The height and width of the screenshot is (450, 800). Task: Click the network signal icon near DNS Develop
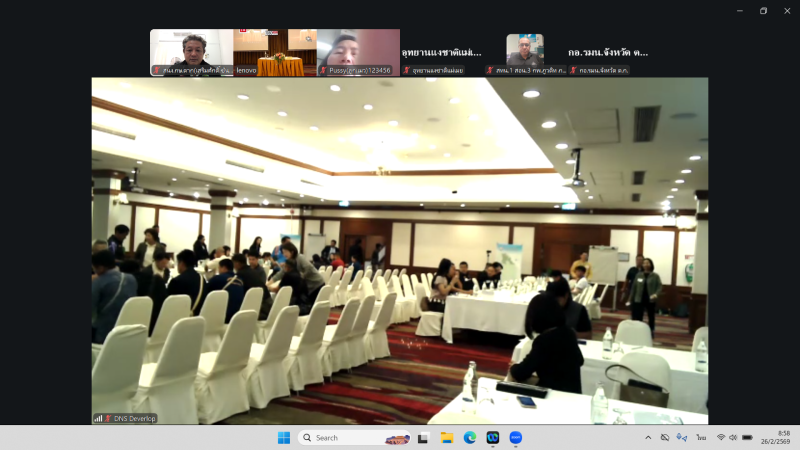(x=98, y=418)
